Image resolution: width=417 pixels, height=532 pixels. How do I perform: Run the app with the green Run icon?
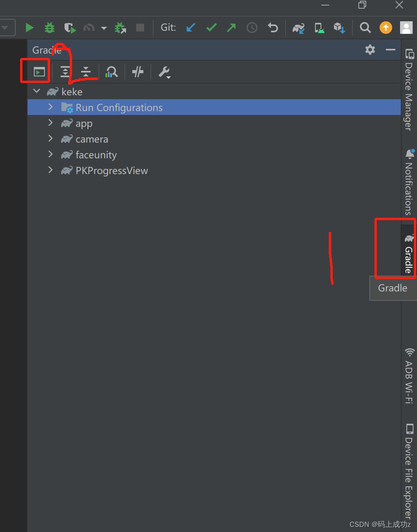[x=30, y=28]
